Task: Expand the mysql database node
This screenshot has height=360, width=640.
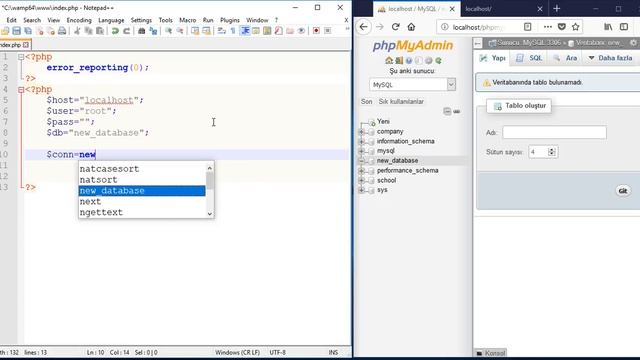Action: pyautogui.click(x=361, y=151)
